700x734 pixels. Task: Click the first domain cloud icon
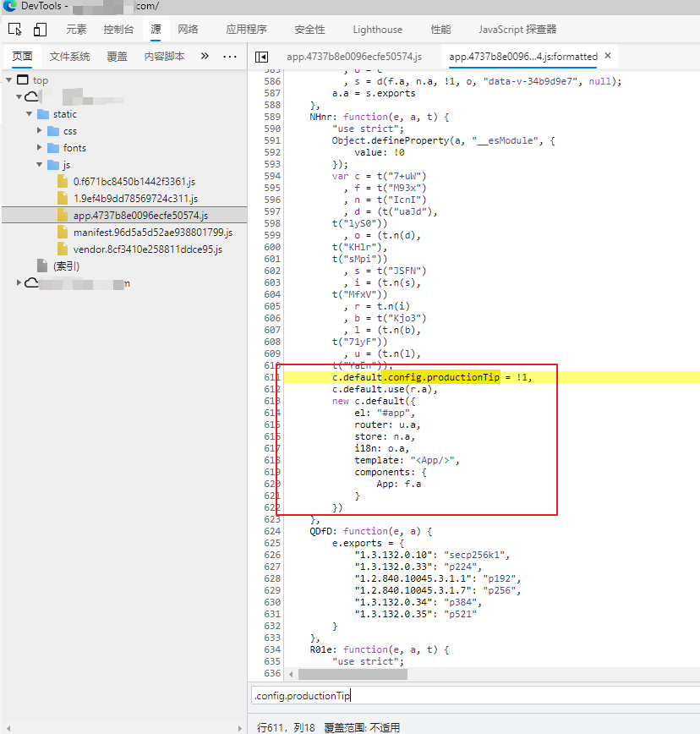point(31,97)
